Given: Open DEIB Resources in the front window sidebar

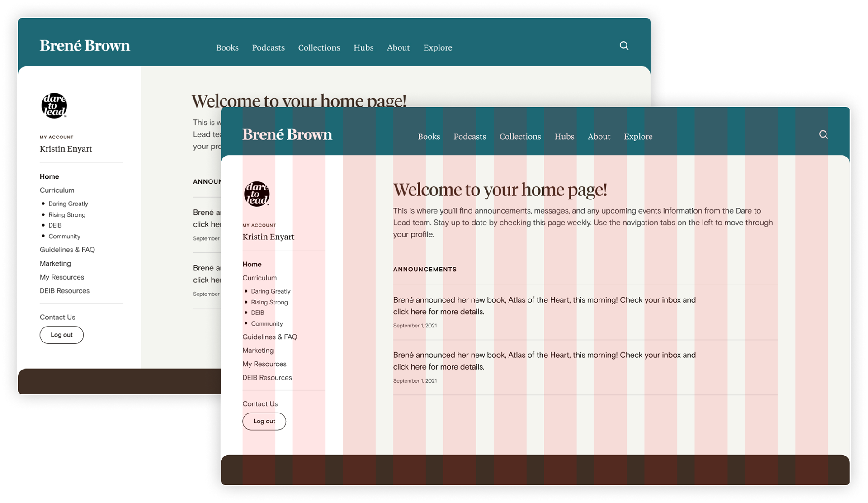Looking at the screenshot, I should click(x=267, y=378).
